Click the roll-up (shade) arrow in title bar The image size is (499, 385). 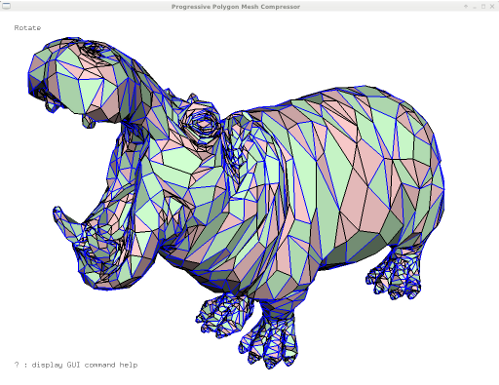466,6
